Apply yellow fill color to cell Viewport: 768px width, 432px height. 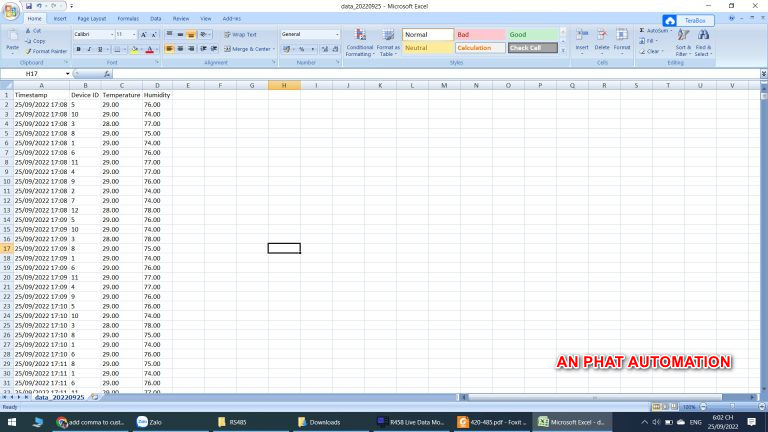134,49
